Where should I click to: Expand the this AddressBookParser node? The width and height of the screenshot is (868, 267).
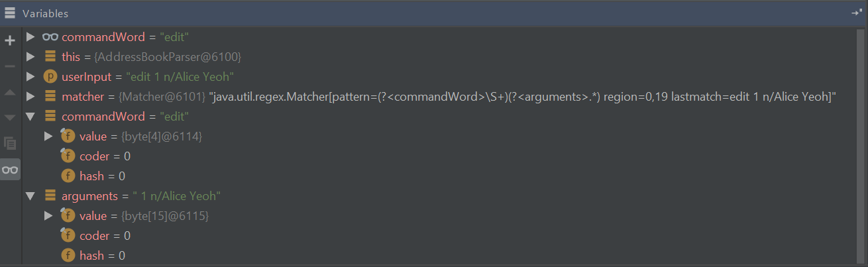click(x=30, y=57)
